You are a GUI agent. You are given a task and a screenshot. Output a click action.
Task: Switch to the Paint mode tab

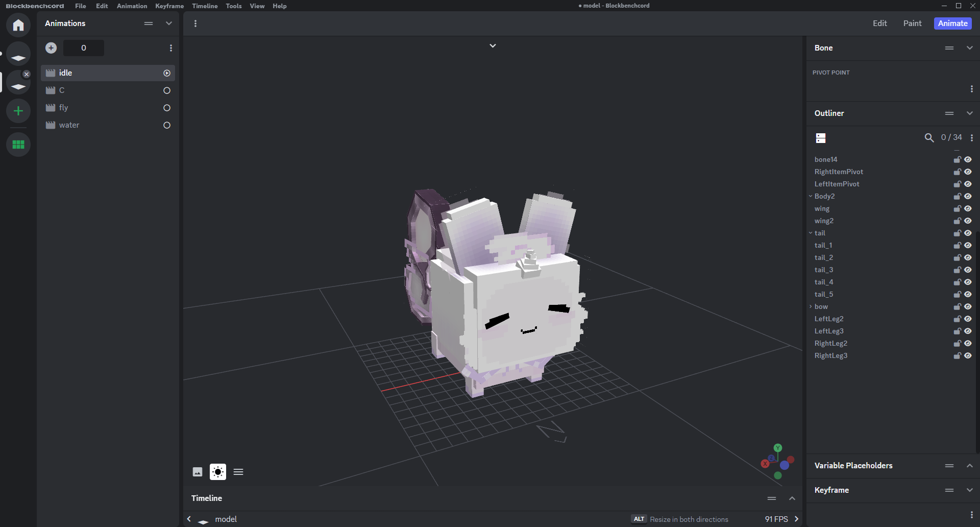pyautogui.click(x=912, y=23)
